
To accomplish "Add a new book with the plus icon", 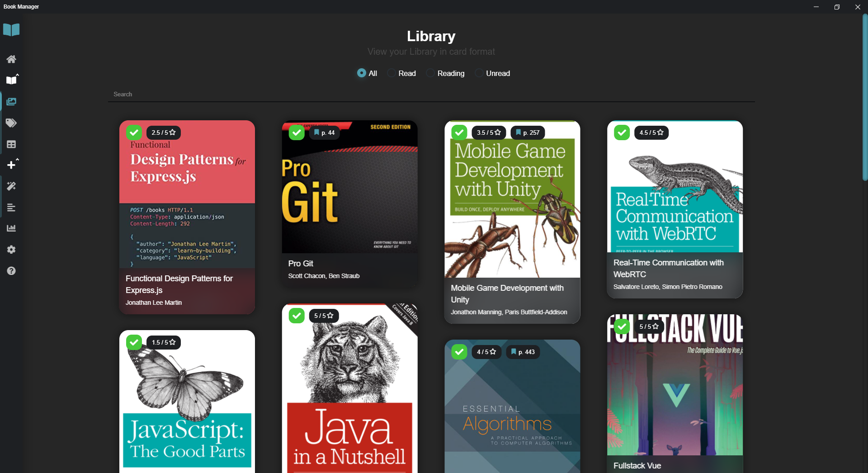I will 11,165.
